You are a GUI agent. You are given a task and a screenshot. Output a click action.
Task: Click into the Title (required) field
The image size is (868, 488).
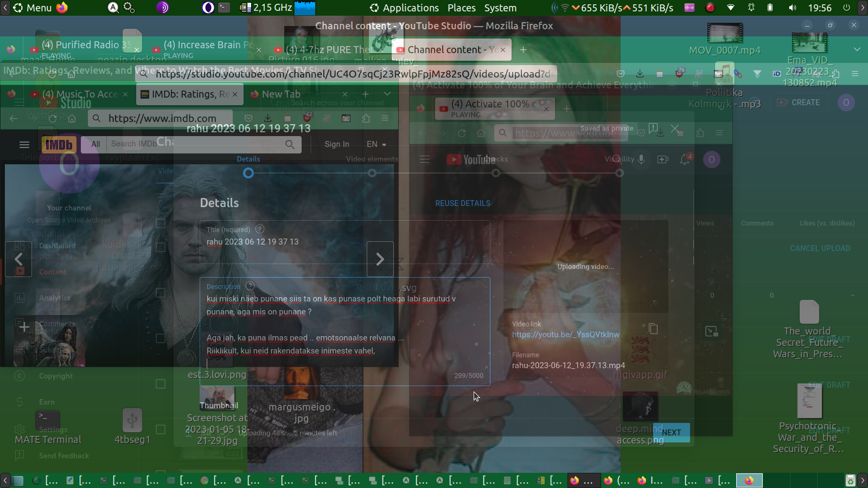(345, 242)
